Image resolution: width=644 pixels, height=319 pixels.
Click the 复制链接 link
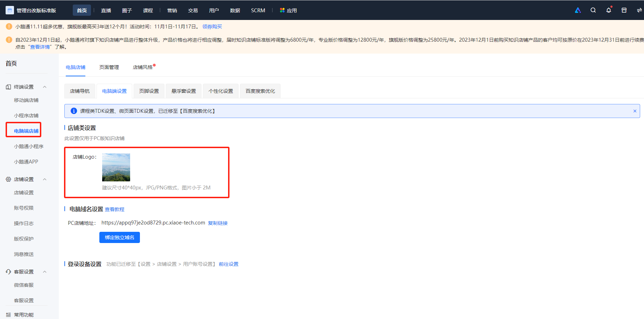pyautogui.click(x=218, y=223)
